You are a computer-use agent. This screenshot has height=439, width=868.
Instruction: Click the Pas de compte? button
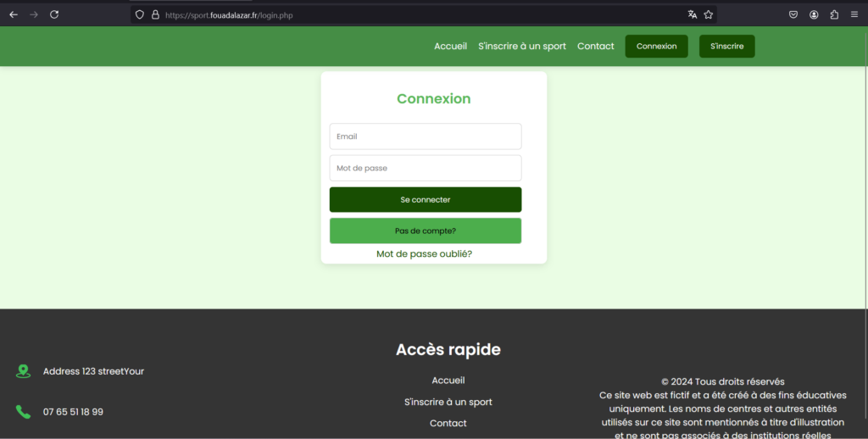click(425, 231)
